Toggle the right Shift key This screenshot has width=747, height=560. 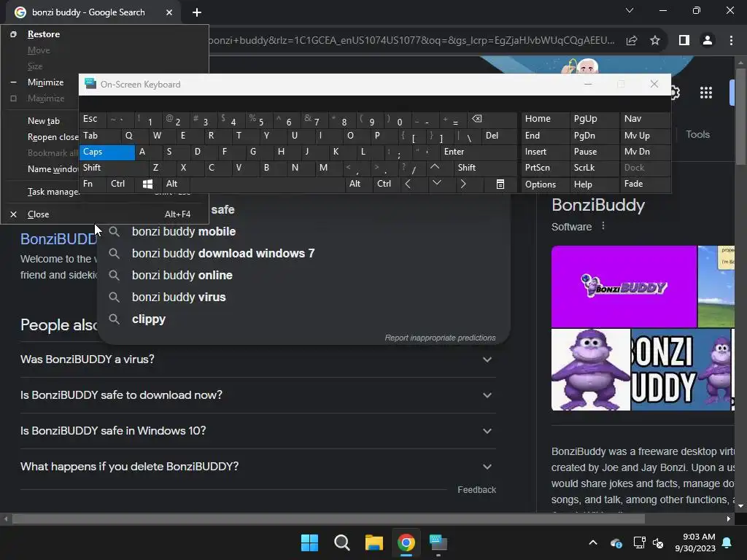click(x=485, y=168)
